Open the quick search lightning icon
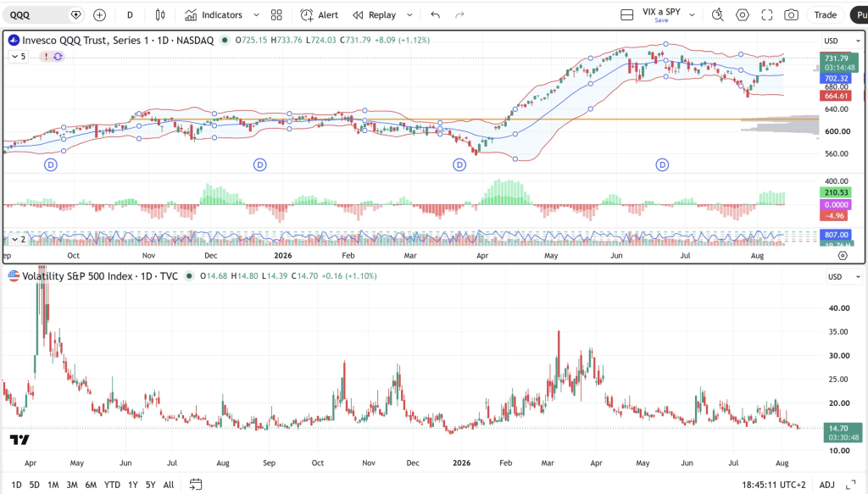The height and width of the screenshot is (494, 868). (717, 15)
